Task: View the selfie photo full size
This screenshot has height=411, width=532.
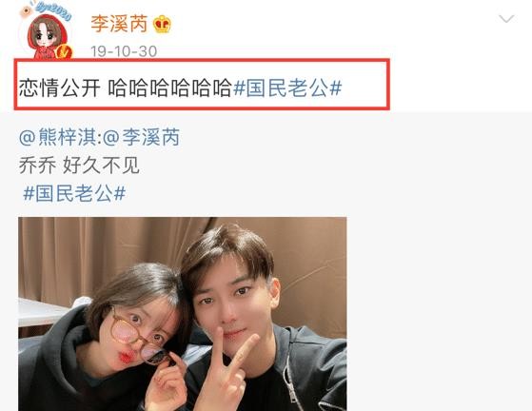Action: coord(183,314)
